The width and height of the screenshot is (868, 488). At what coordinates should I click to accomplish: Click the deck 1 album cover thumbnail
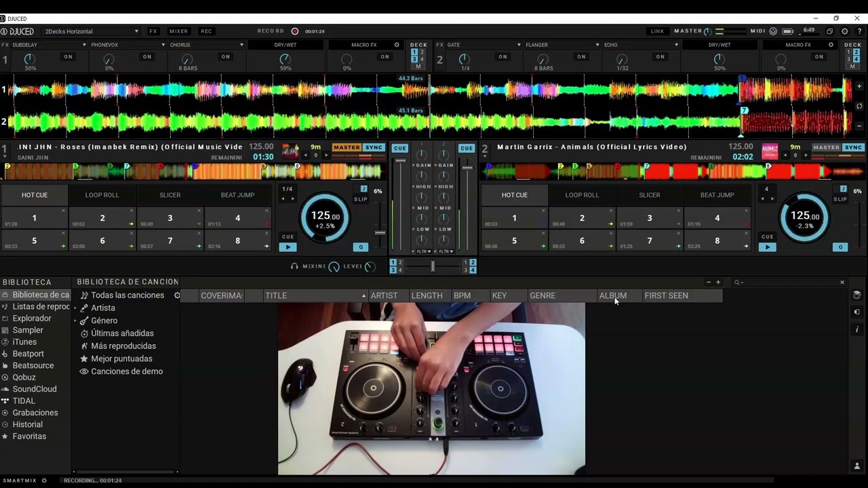pos(290,151)
